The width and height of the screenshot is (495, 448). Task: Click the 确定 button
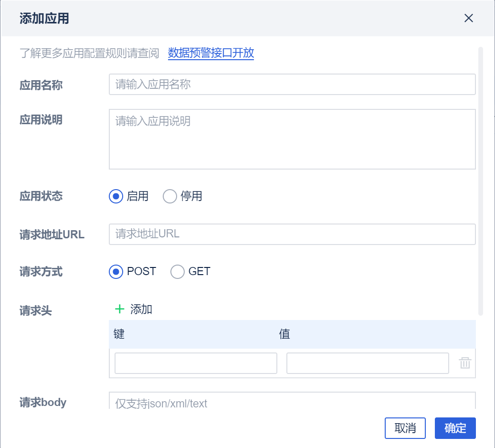[455, 428]
